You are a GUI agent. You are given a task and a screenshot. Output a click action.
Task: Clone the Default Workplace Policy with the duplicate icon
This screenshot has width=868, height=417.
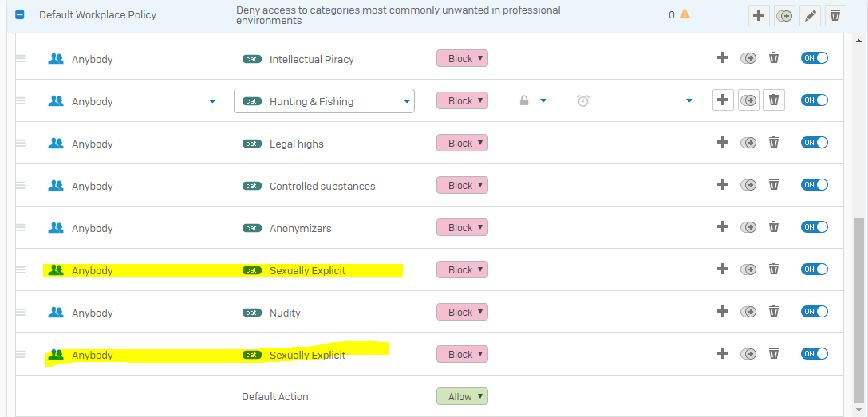tap(784, 15)
